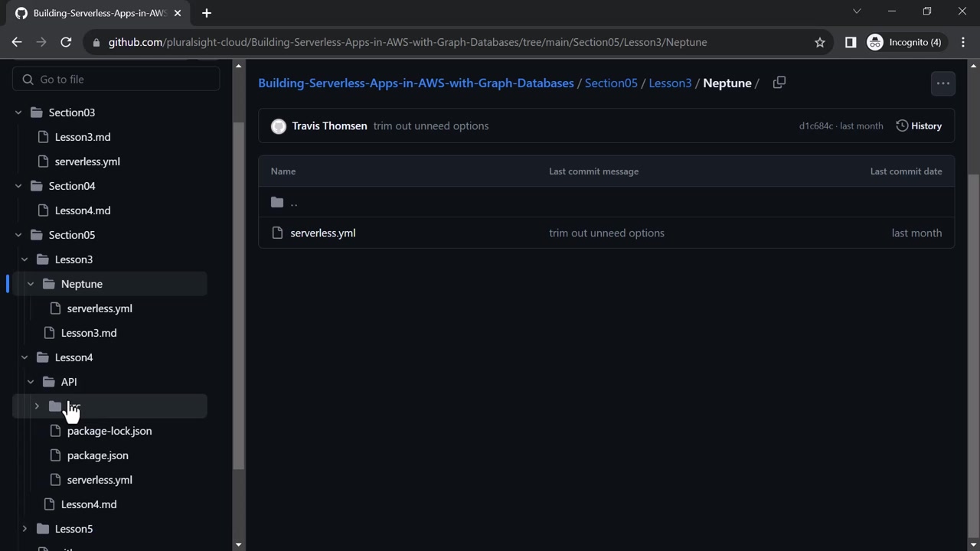Screen dimensions: 980x551
Task: Open the 'trim out unneed options' commit in header
Action: pos(431,126)
